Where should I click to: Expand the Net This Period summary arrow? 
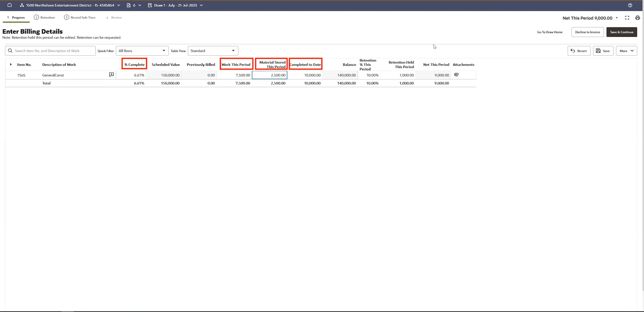pyautogui.click(x=617, y=18)
